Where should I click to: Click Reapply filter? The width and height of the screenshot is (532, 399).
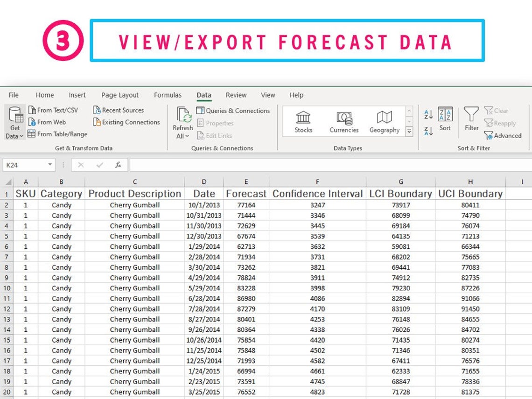click(501, 123)
